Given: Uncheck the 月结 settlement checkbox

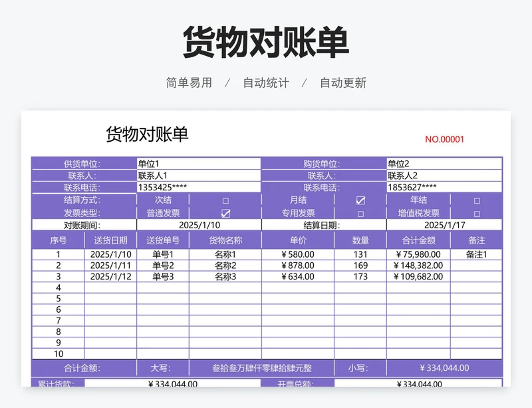Looking at the screenshot, I should tap(360, 200).
